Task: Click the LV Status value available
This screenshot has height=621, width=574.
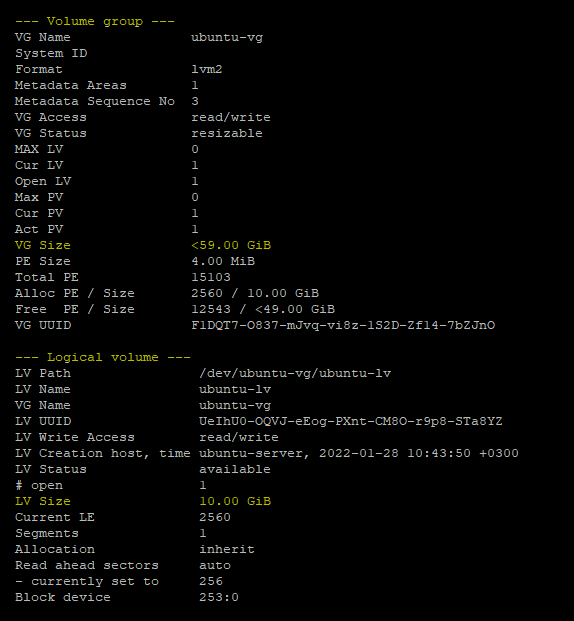Action: click(235, 469)
